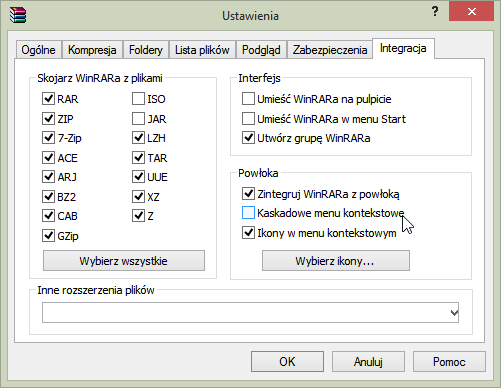Uncheck Ikony w menu kontekstowym
501x388 pixels.
coord(248,232)
